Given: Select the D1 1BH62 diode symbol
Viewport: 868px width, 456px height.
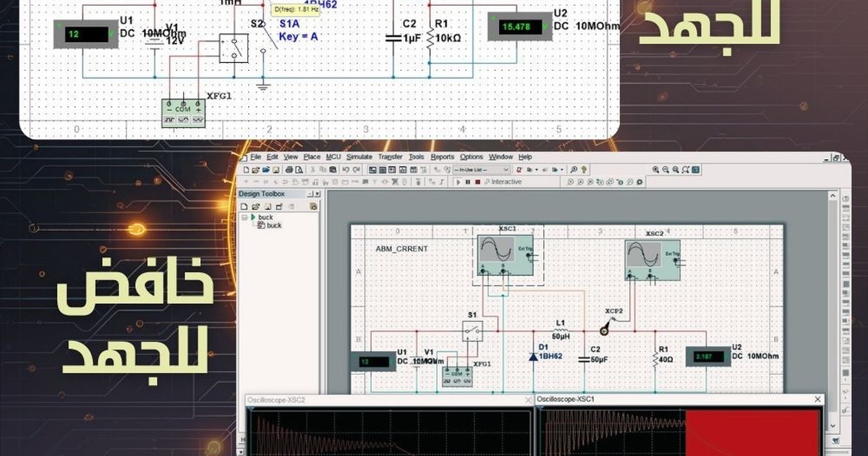Looking at the screenshot, I should tap(533, 356).
